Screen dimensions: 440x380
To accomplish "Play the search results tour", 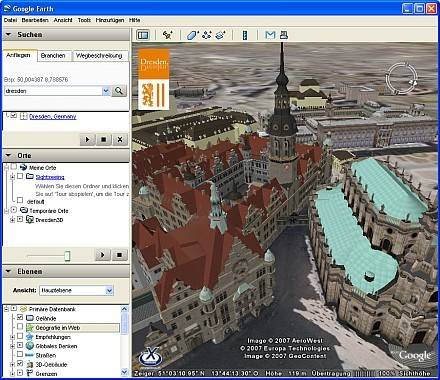I will (x=88, y=139).
